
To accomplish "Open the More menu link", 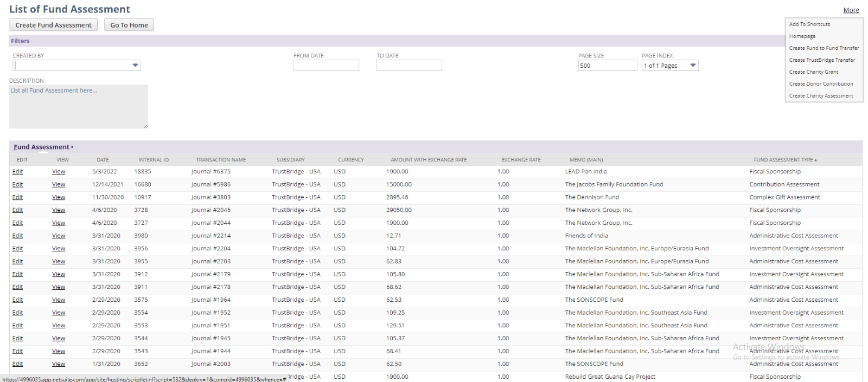I will (851, 10).
